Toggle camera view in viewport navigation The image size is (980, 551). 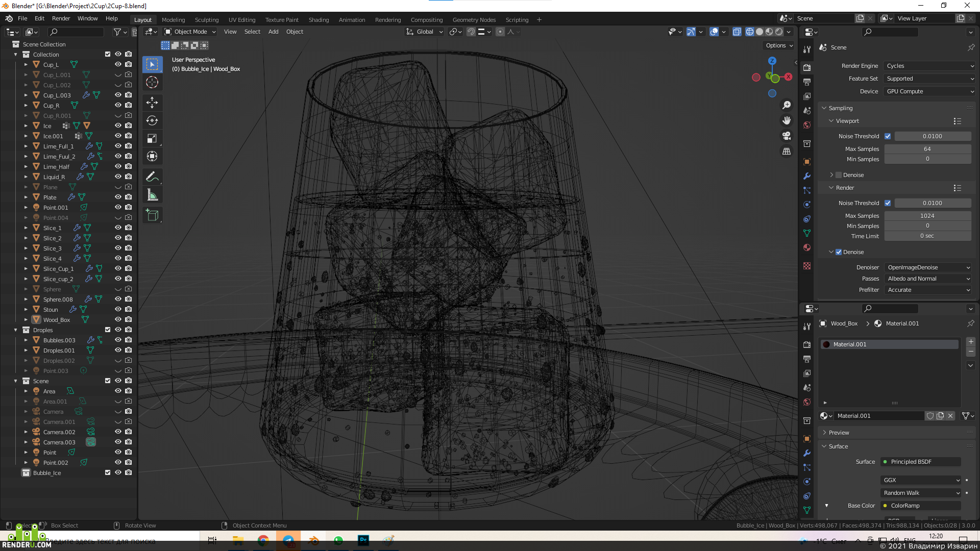[x=787, y=136]
